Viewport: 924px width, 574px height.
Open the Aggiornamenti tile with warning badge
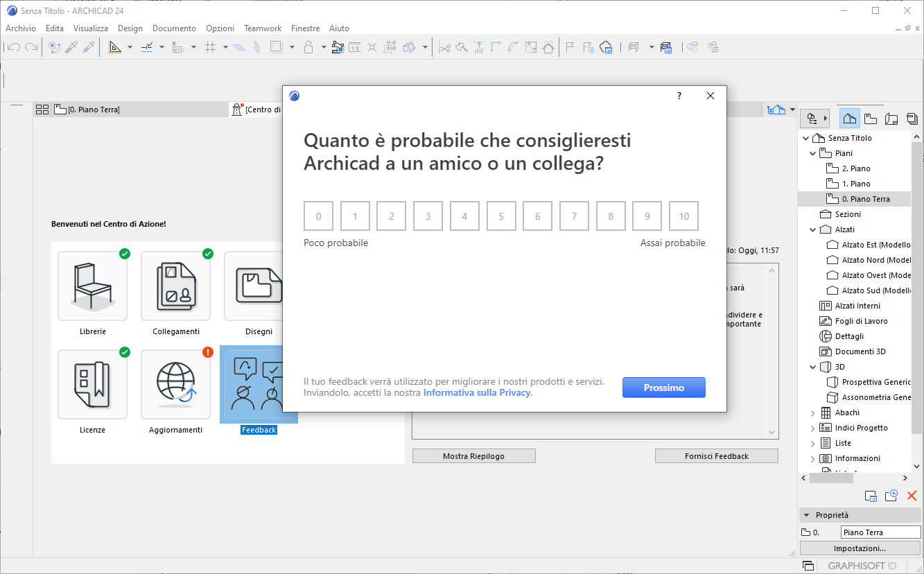tap(175, 384)
